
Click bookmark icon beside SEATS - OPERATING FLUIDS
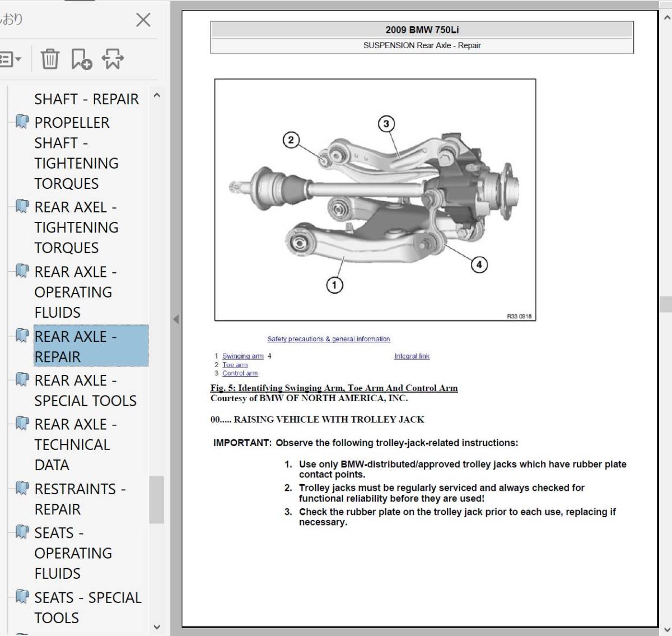(22, 531)
